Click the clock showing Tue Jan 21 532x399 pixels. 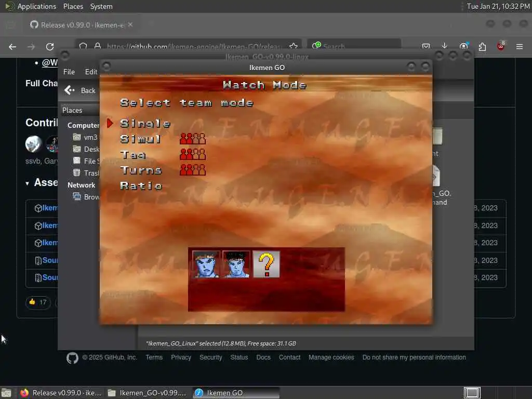coord(498,6)
